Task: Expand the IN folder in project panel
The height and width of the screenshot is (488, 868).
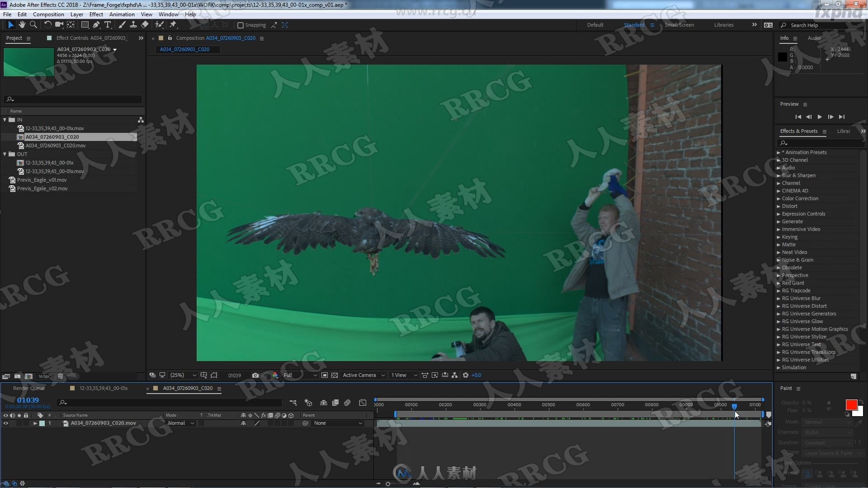Action: tap(4, 120)
